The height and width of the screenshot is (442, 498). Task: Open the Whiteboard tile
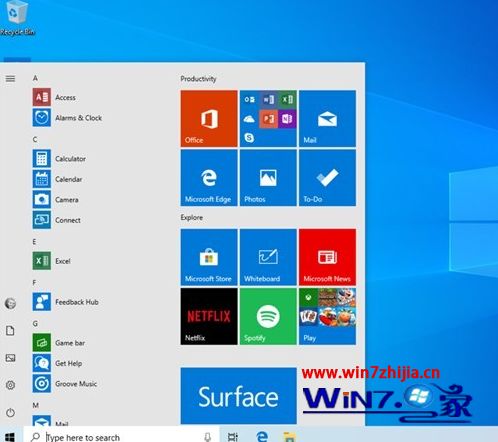268,257
